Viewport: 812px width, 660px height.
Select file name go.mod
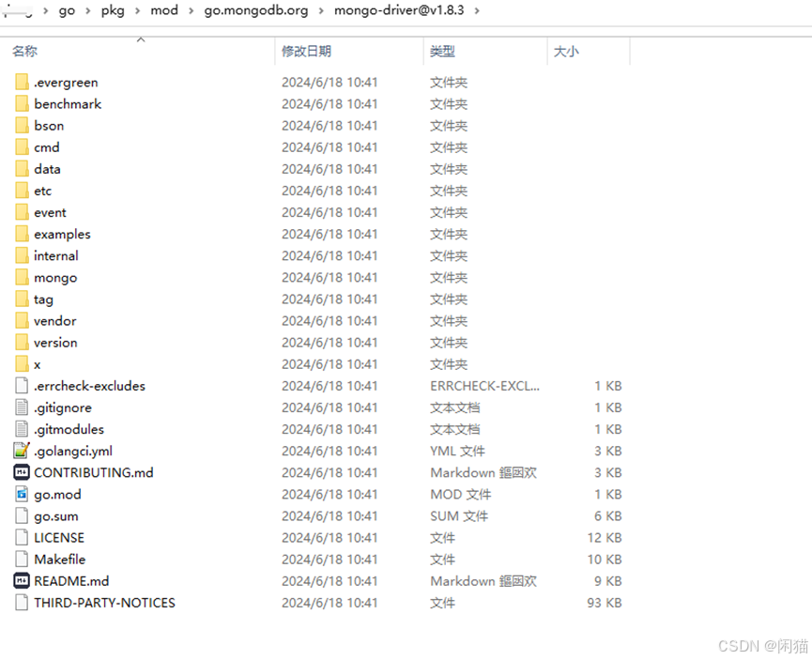coord(57,495)
